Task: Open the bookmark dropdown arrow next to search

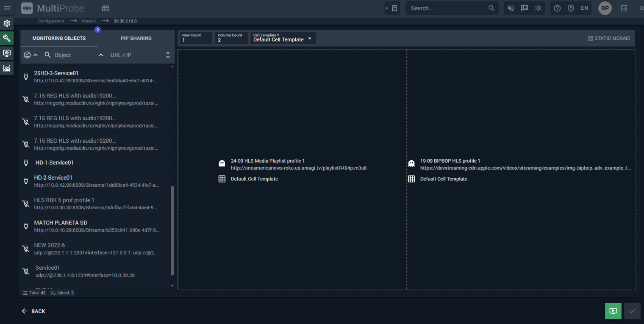Action: (x=387, y=8)
